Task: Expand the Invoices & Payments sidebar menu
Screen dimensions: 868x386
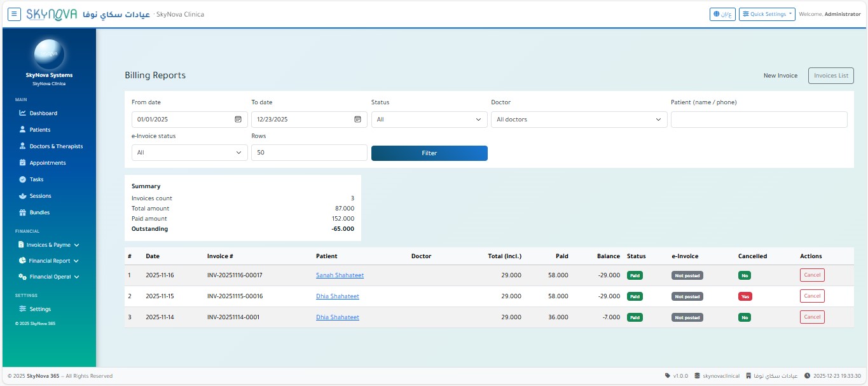Action: click(x=49, y=245)
